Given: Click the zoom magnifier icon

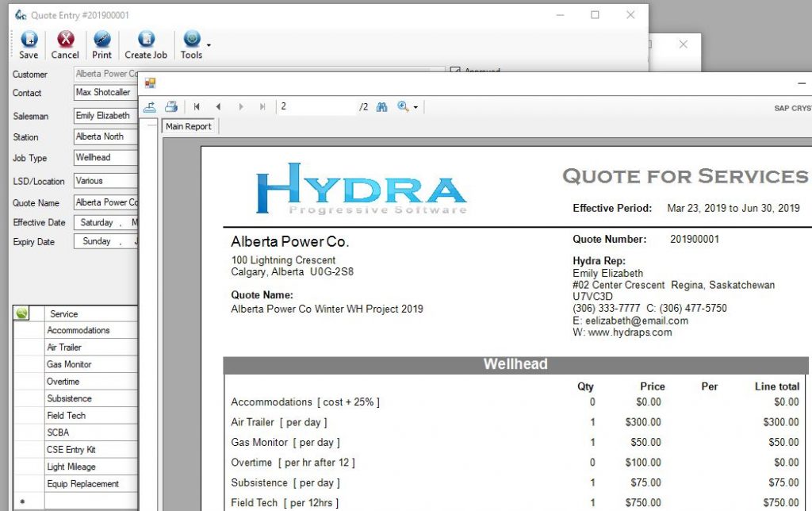Looking at the screenshot, I should click(403, 106).
